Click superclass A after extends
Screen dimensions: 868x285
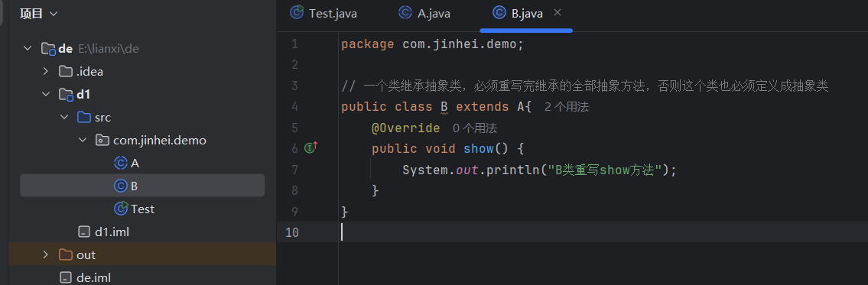[x=520, y=107]
